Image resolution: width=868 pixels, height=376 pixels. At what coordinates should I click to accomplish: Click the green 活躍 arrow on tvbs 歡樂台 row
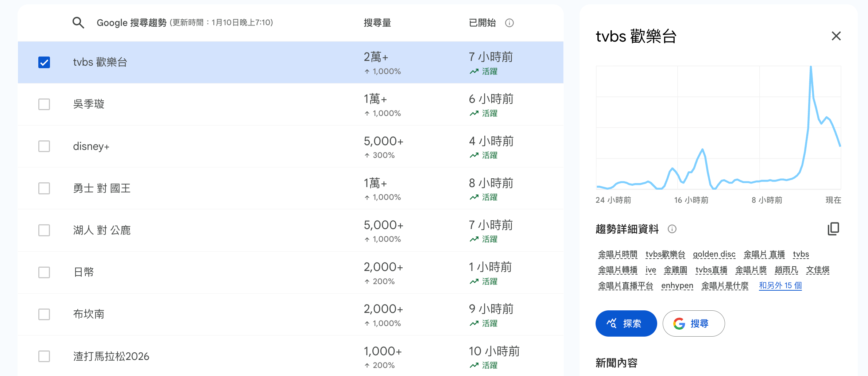pos(474,71)
